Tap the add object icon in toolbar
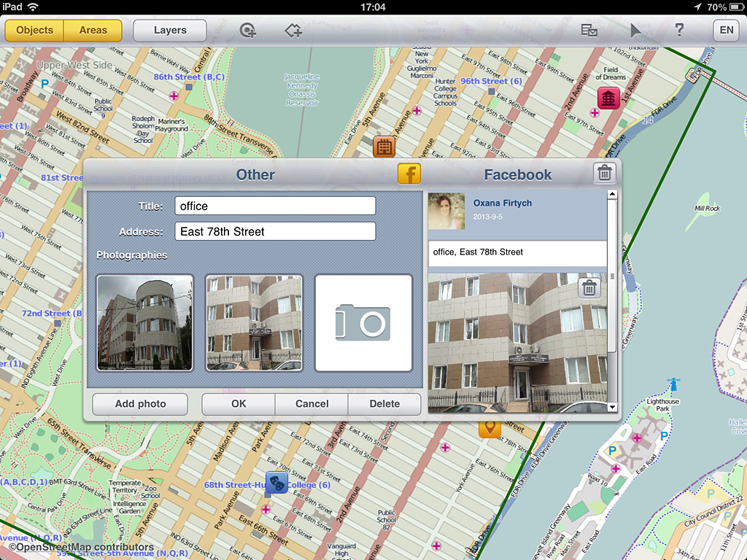The image size is (747, 560). coord(249,31)
